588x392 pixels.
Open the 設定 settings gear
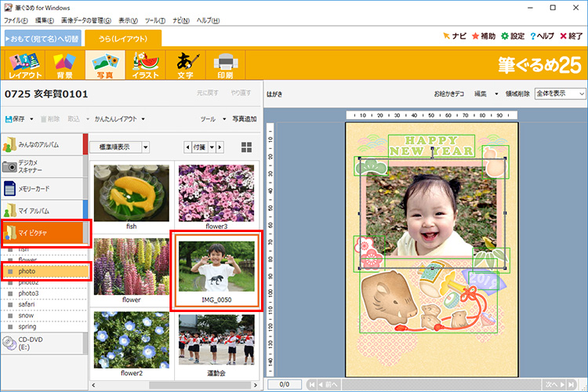513,36
